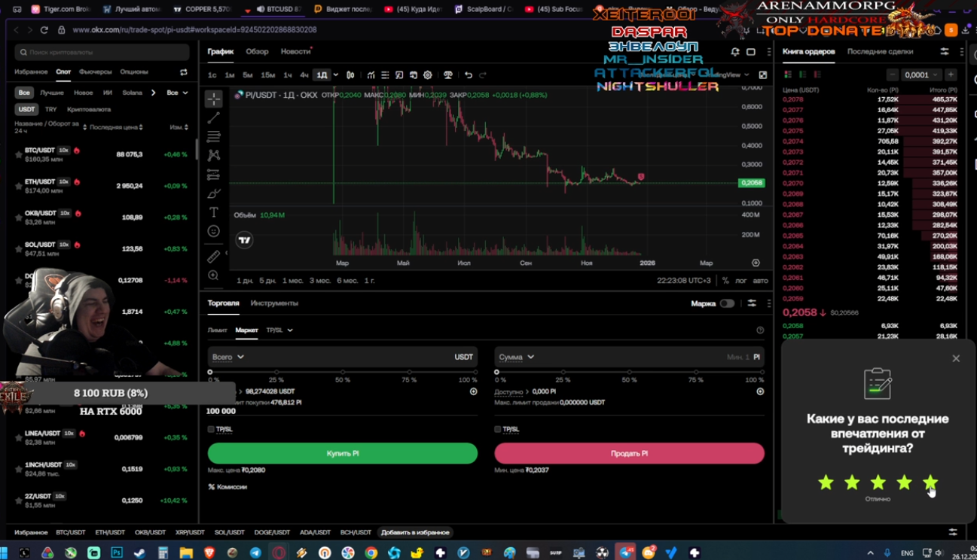Viewport: 977px width, 560px height.
Task: Favorite the BTC/USDT pair star
Action: click(x=19, y=154)
